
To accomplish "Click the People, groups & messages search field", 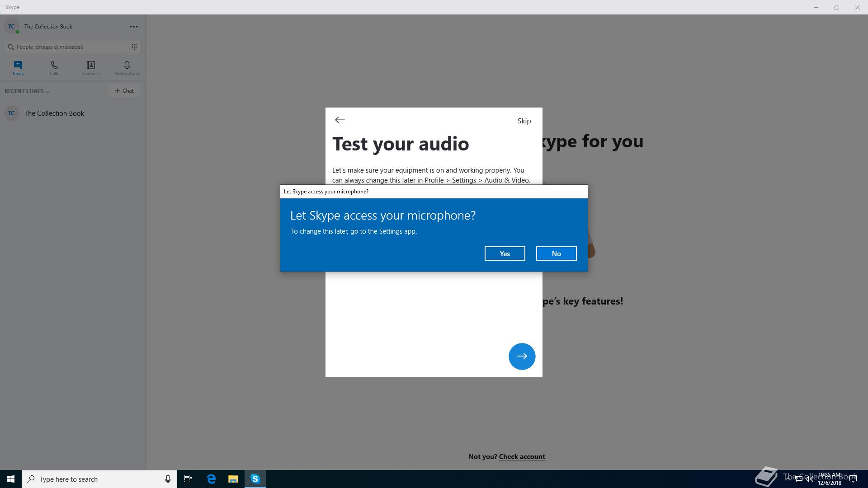I will pyautogui.click(x=66, y=47).
